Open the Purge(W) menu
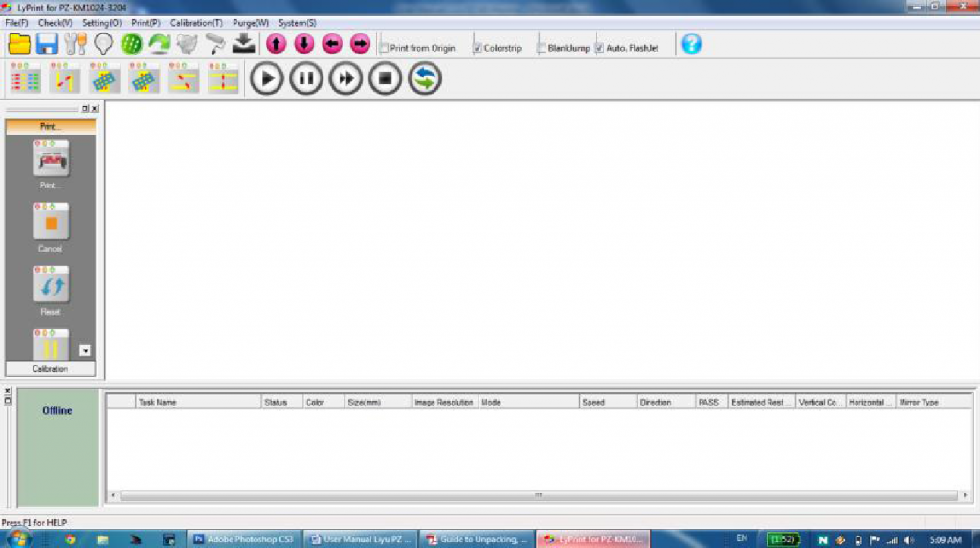This screenshot has height=548, width=980. point(250,22)
